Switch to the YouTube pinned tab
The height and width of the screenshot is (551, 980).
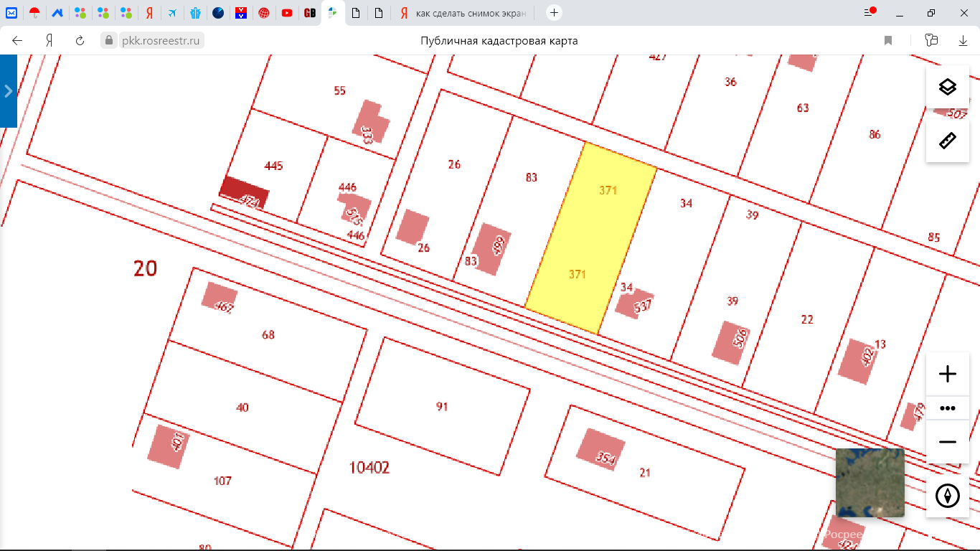click(x=287, y=13)
